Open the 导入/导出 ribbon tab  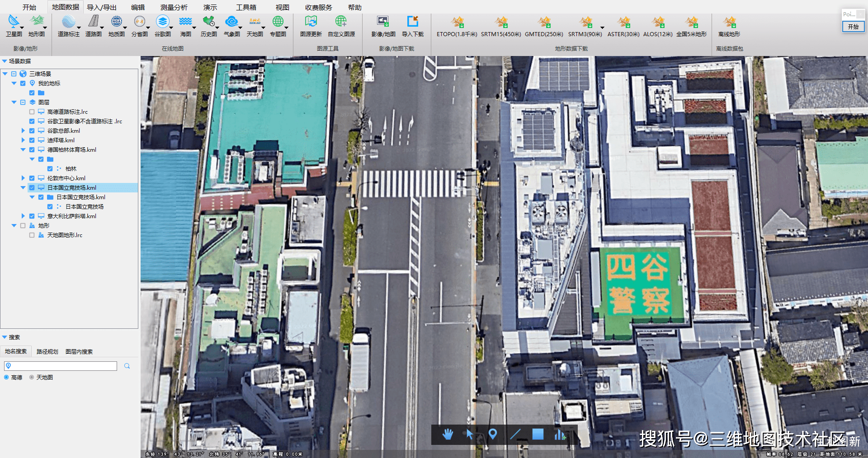(102, 7)
